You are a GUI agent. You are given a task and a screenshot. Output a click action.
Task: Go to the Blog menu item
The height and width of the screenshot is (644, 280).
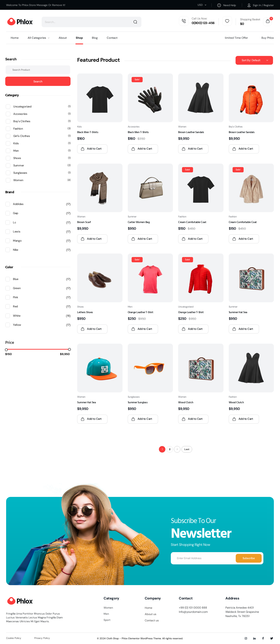[94, 38]
